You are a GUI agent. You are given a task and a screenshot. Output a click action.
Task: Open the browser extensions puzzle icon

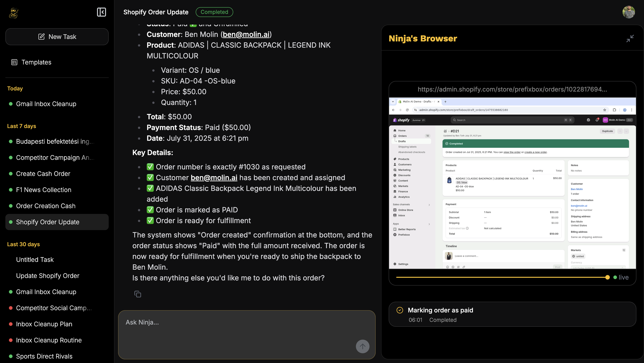(x=614, y=110)
